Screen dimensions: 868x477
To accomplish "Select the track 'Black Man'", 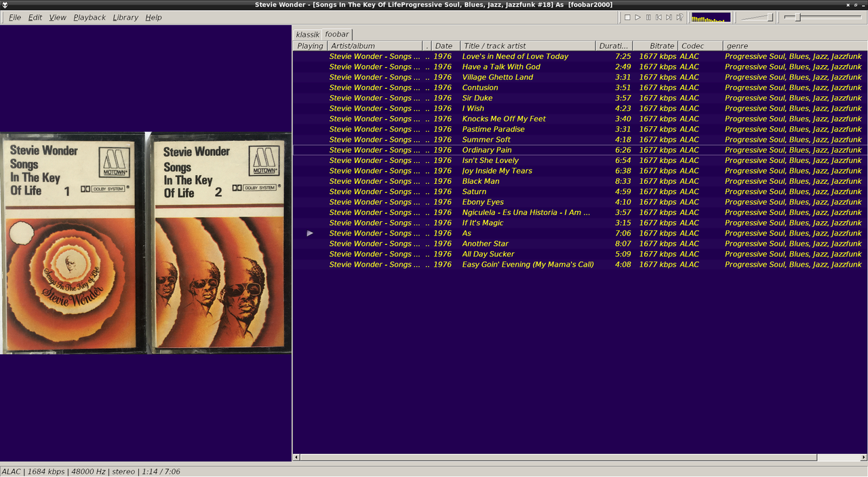I will 481,181.
